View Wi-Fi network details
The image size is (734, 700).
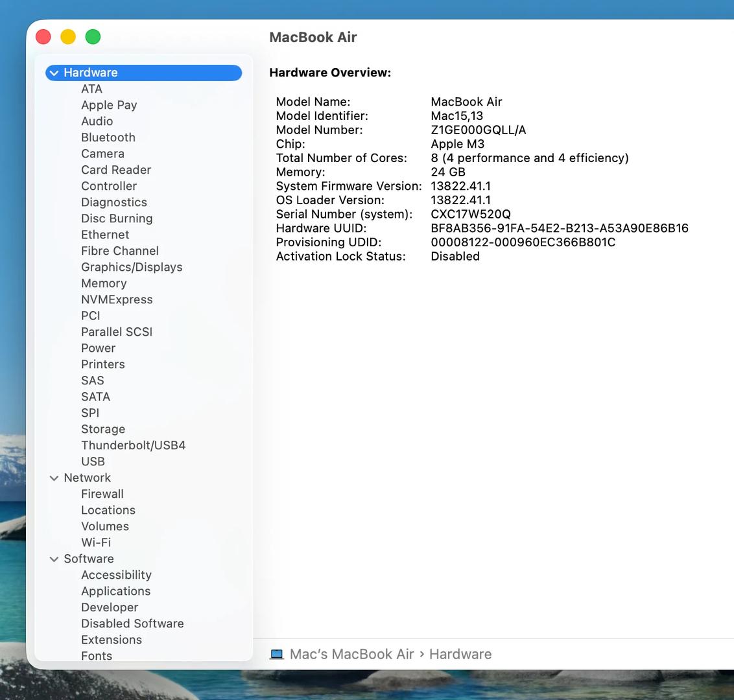pyautogui.click(x=96, y=542)
